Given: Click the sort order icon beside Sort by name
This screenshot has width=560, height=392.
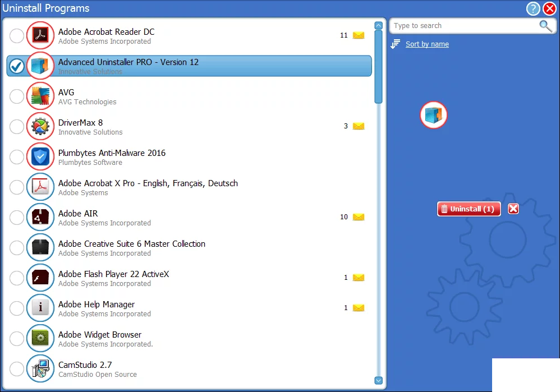Looking at the screenshot, I should coord(396,44).
